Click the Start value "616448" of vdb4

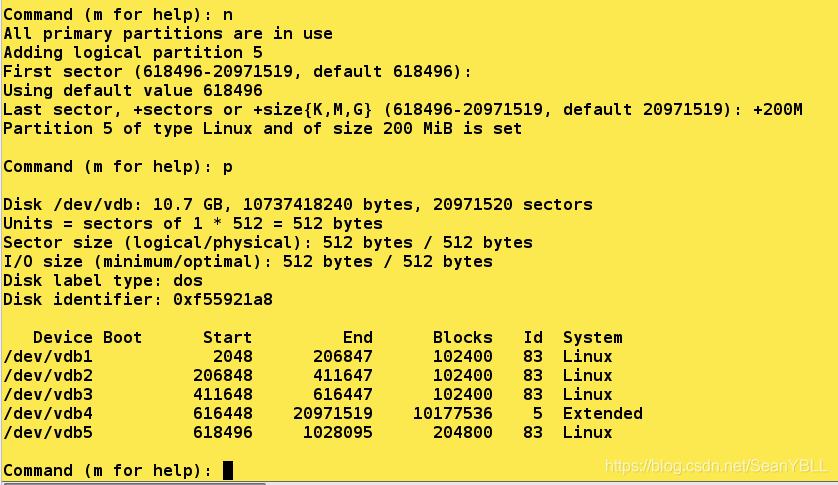223,413
